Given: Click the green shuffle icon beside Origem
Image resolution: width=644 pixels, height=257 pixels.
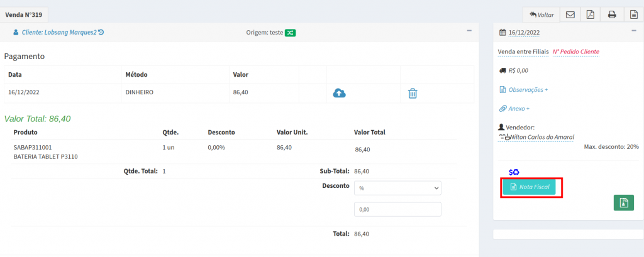Looking at the screenshot, I should (291, 32).
